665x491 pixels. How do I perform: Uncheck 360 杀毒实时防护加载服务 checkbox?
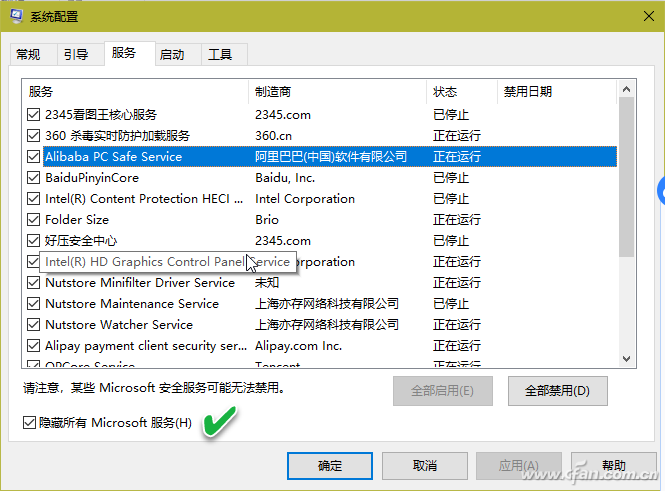pyautogui.click(x=34, y=136)
